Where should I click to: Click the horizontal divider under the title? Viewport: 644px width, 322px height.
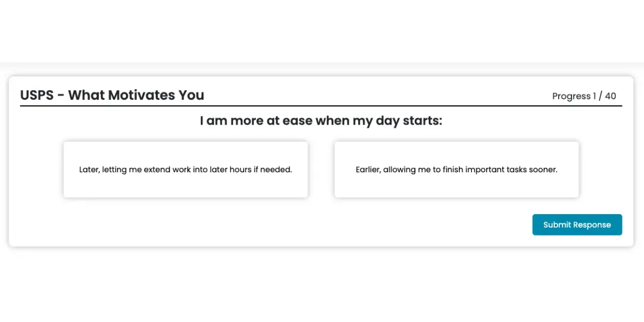[x=321, y=106]
